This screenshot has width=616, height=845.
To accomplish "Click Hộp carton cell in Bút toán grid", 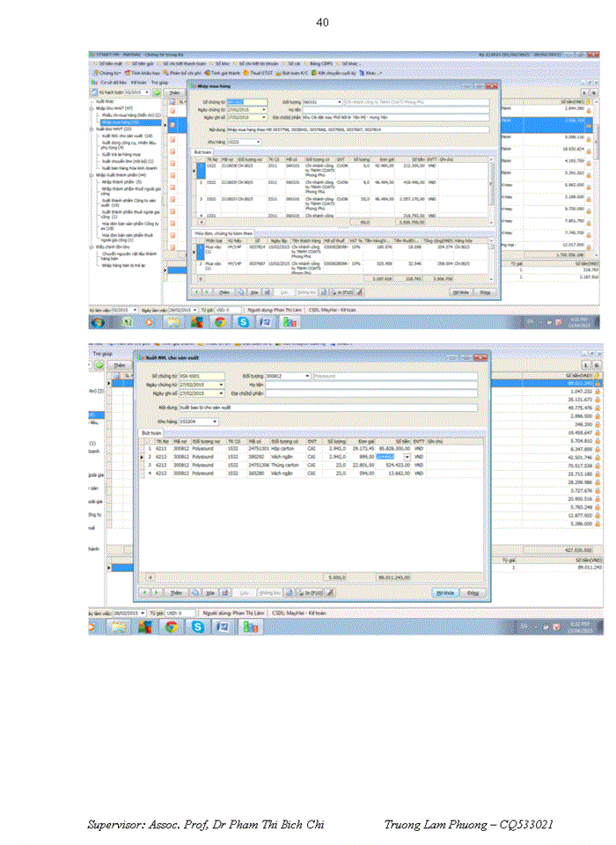I will [287, 448].
